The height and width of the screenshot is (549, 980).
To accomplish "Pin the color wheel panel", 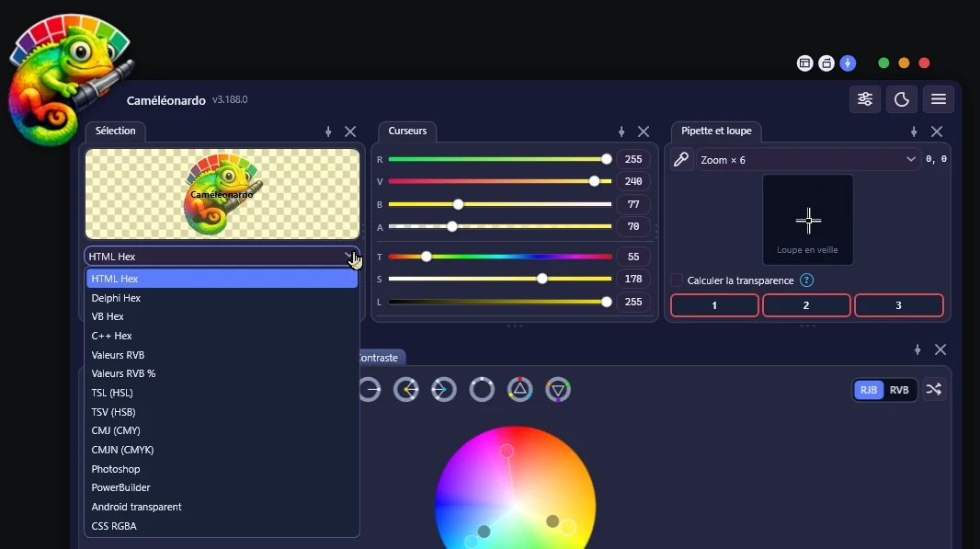I will click(x=917, y=349).
